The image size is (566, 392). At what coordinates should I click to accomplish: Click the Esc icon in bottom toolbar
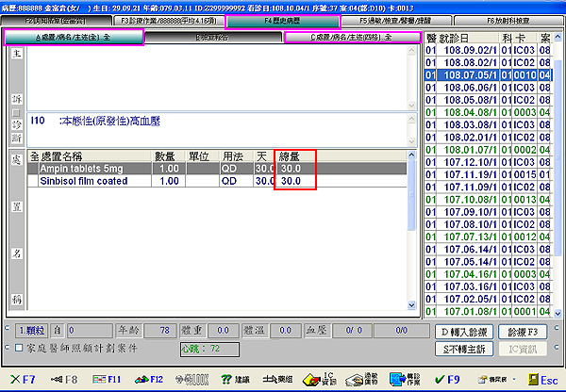click(x=541, y=379)
